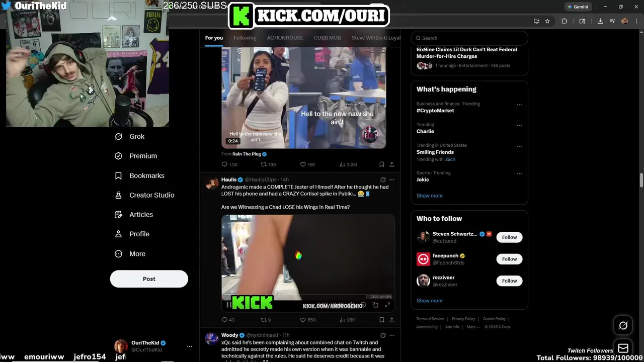The width and height of the screenshot is (644, 362).
Task: Open options for Smiling Friends trend
Action: click(x=519, y=146)
